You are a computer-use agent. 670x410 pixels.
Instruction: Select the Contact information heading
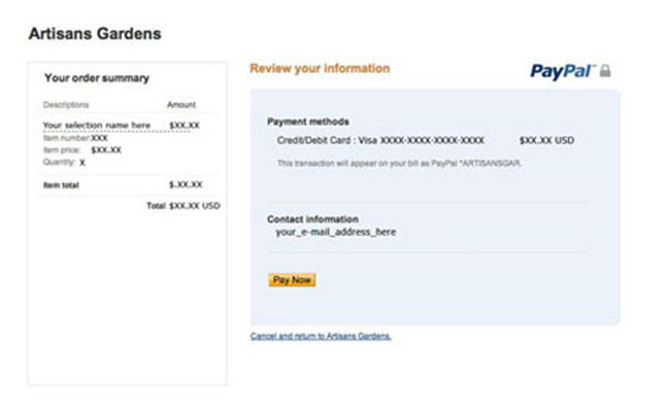[313, 219]
